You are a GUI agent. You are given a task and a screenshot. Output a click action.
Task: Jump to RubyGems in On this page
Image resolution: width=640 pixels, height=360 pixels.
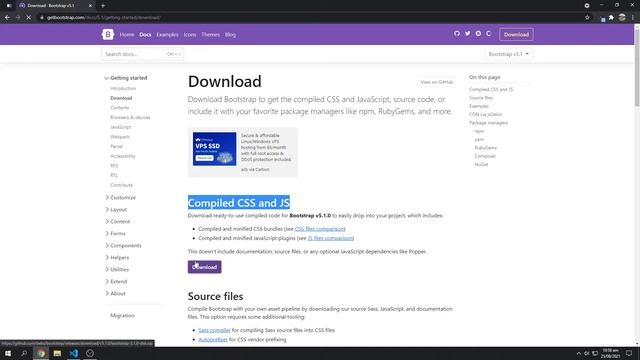(486, 148)
